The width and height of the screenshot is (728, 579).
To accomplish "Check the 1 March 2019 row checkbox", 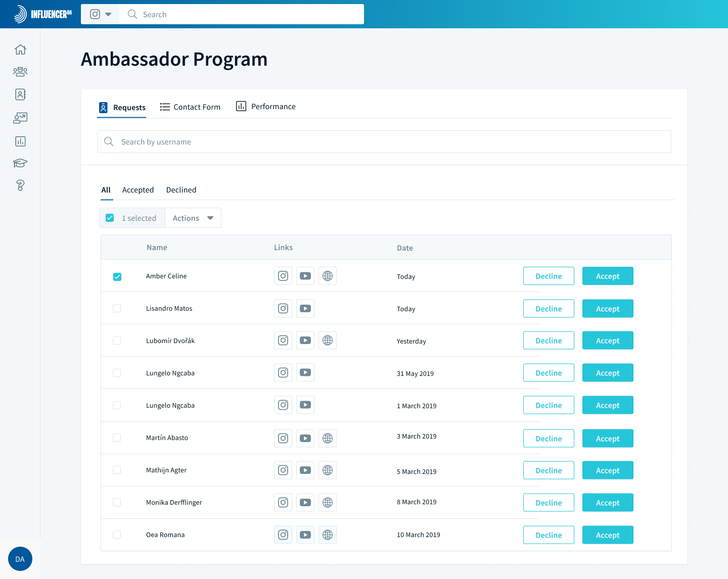I will 117,405.
